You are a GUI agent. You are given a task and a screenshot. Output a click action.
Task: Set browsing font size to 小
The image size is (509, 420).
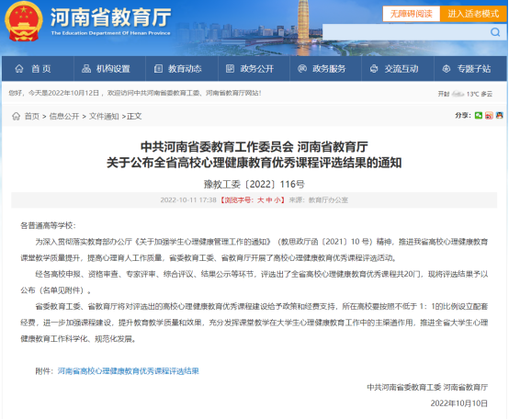[277, 200]
